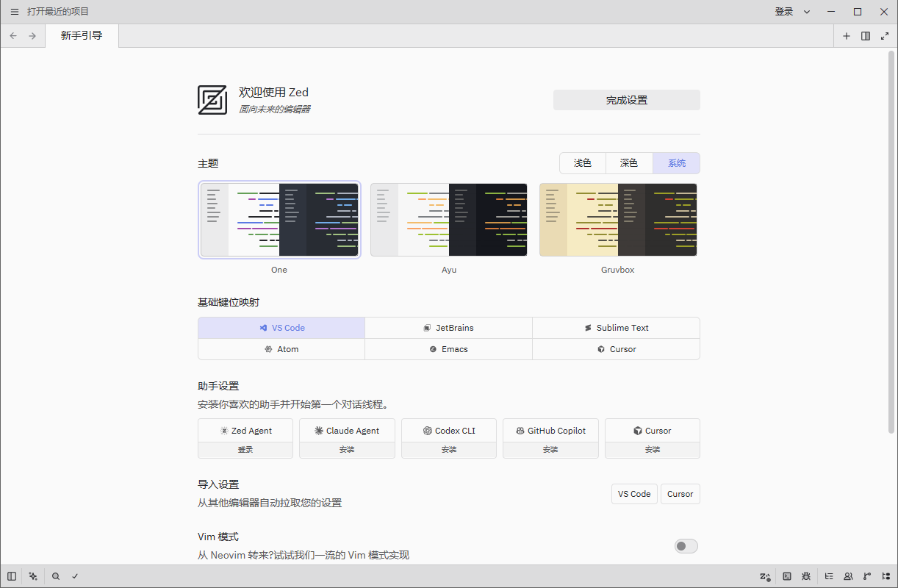
Task: Open project search magnifier in status bar
Action: pos(56,576)
